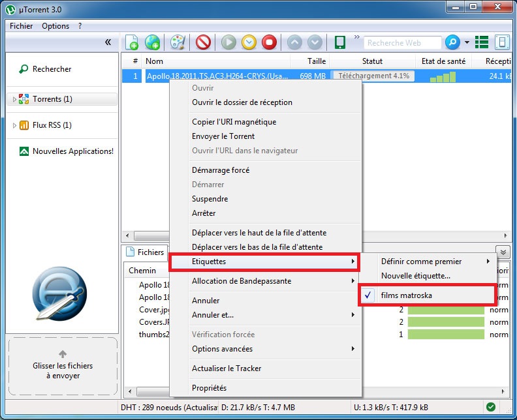
Task: Choose Nouvelle étiquette... from submenu
Action: pyautogui.click(x=428, y=276)
